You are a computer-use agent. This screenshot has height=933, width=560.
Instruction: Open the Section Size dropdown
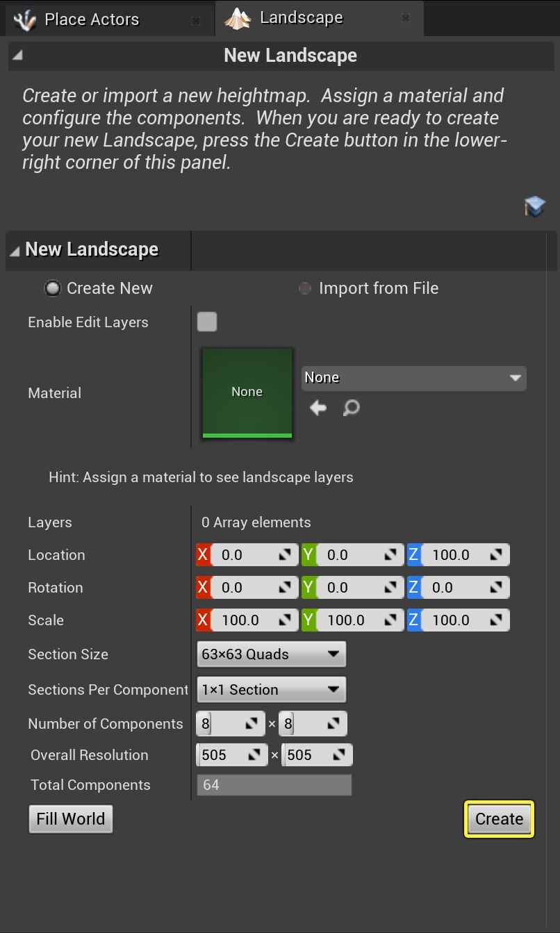pos(271,654)
